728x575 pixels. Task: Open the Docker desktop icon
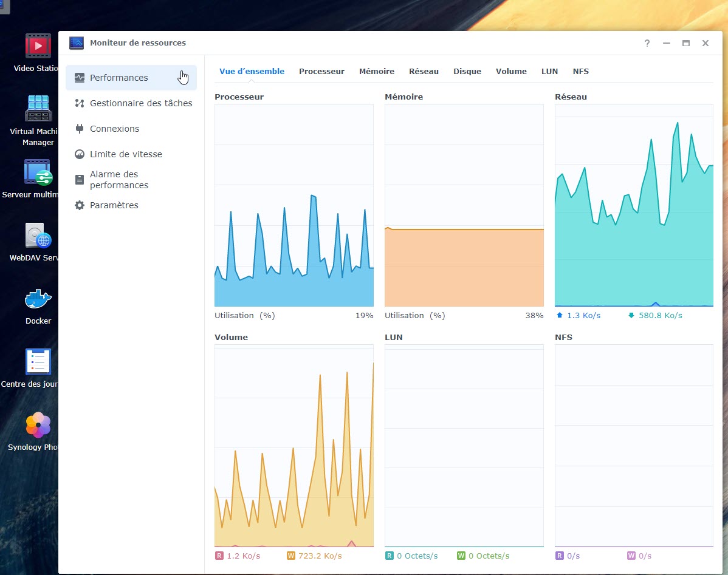pyautogui.click(x=38, y=299)
